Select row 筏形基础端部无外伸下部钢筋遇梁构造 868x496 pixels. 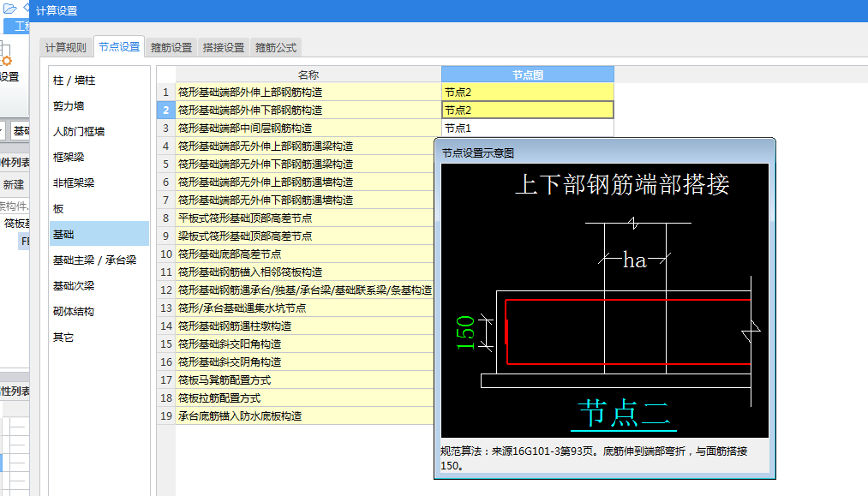pyautogui.click(x=305, y=164)
